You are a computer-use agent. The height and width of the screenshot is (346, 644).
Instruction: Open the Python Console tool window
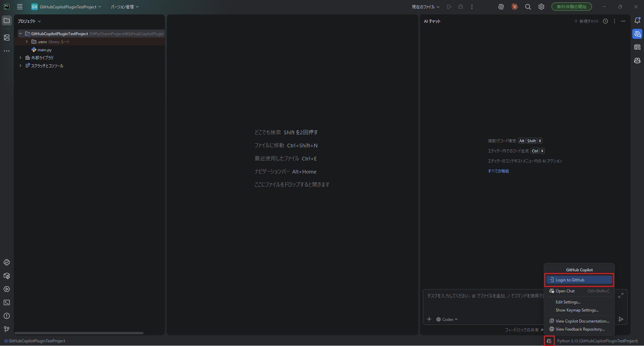[7, 262]
